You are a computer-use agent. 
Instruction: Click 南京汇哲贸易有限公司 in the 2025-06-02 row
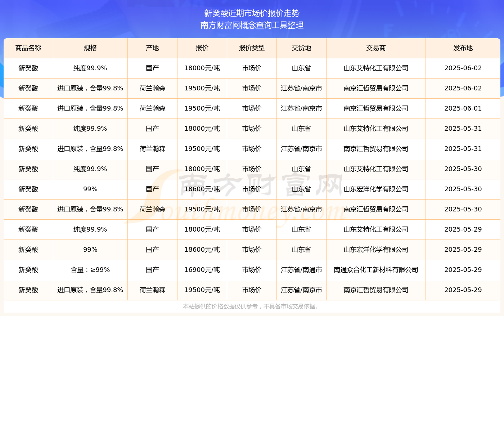[376, 89]
